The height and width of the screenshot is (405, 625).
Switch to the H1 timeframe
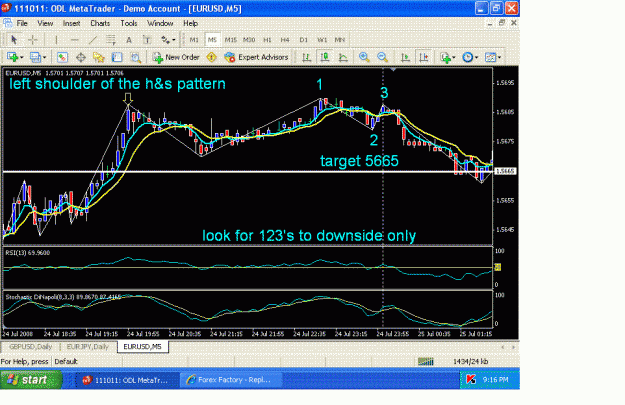pos(267,39)
